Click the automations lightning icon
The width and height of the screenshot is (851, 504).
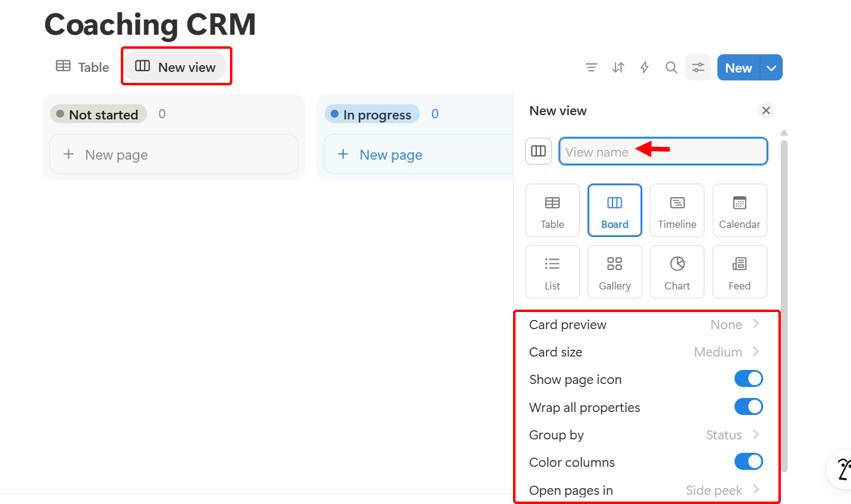click(x=644, y=67)
